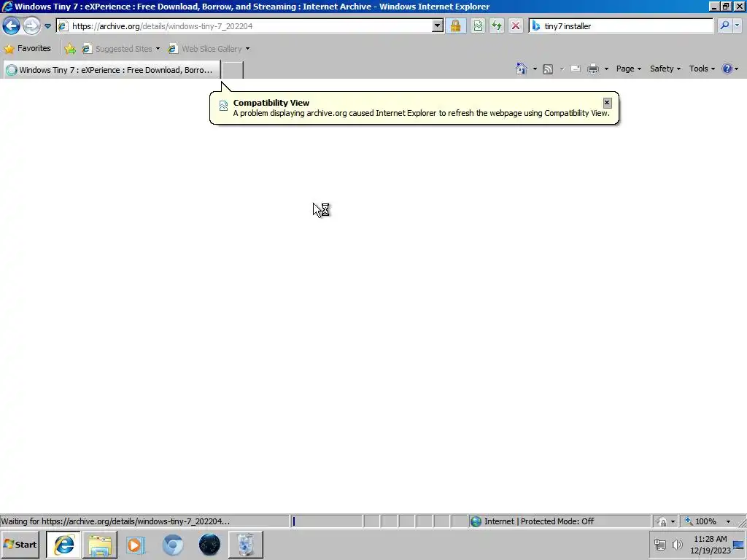Viewport: 747px width, 560px height.
Task: Open the Favorites center
Action: [27, 49]
